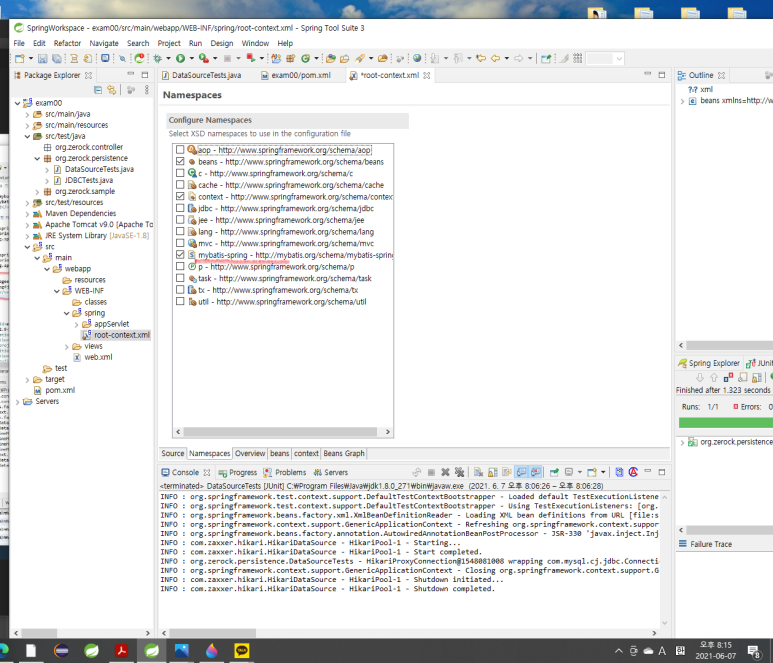This screenshot has height=663, width=773.
Task: Open Package Explorer view menu dots
Action: tap(146, 90)
